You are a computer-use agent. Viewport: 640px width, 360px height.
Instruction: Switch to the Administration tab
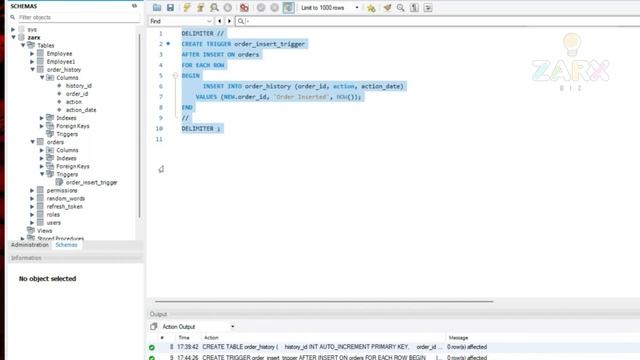coord(30,245)
